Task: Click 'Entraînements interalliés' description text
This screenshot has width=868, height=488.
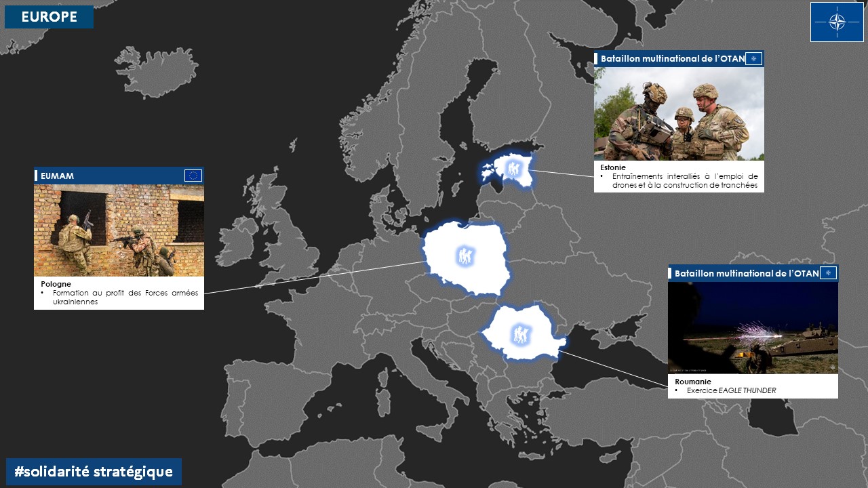Action: 685,180
